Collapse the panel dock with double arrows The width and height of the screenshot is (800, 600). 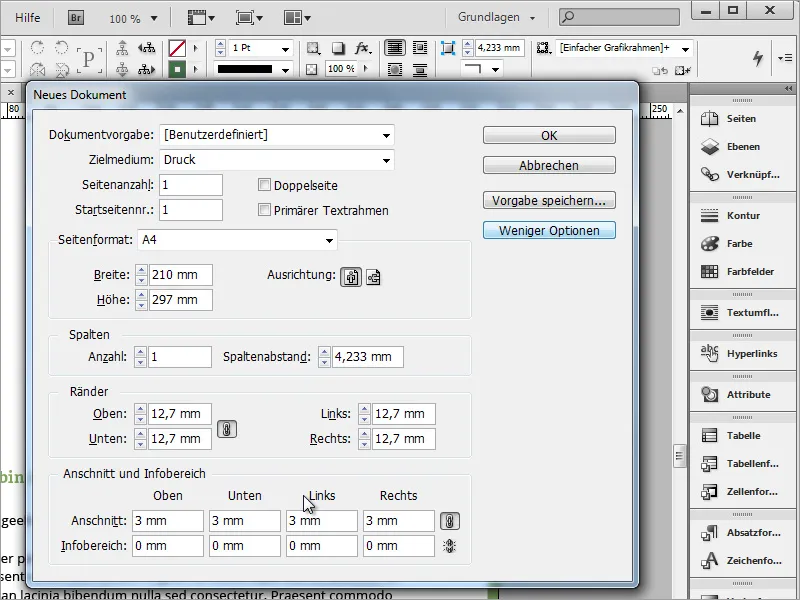(x=789, y=89)
